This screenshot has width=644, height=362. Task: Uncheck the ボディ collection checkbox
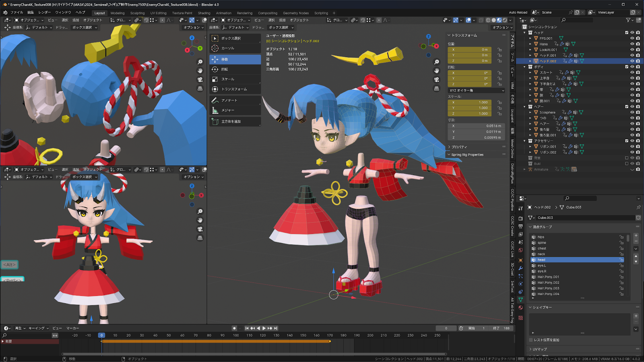pyautogui.click(x=627, y=67)
